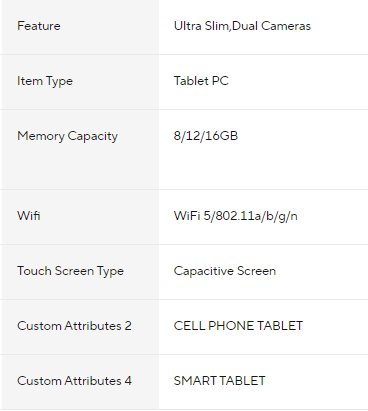The height and width of the screenshot is (411, 368).
Task: Select the Capacitive Screen value
Action: tap(225, 271)
